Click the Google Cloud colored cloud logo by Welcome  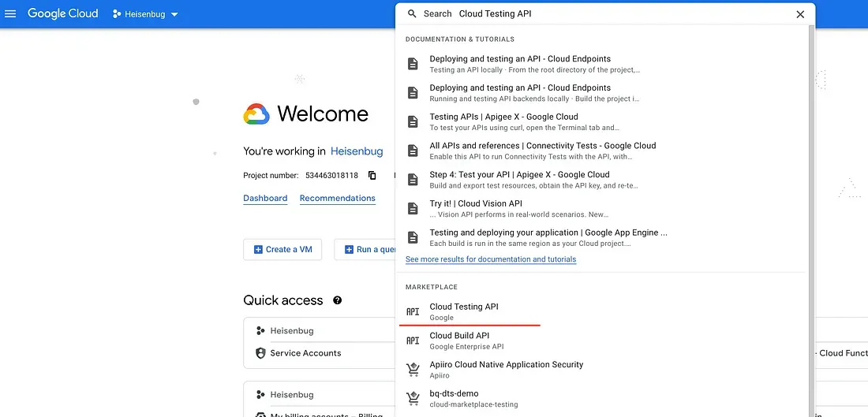tap(256, 114)
